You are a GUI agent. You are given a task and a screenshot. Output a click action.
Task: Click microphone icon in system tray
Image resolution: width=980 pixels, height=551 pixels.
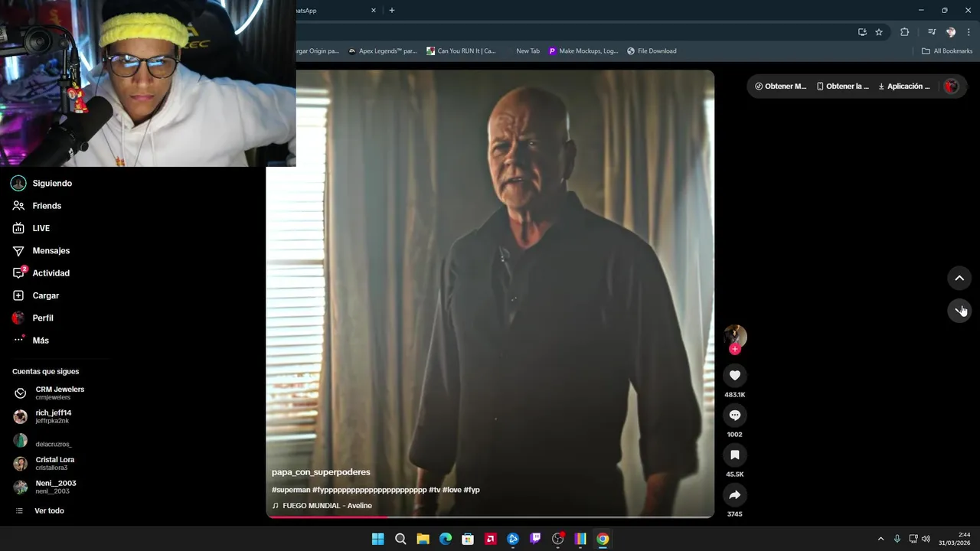pos(897,539)
